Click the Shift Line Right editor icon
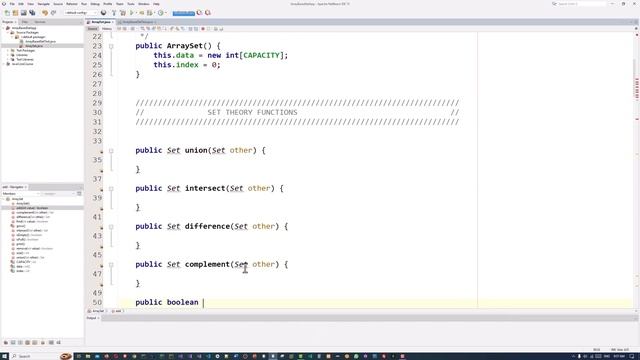 pyautogui.click(x=196, y=29)
